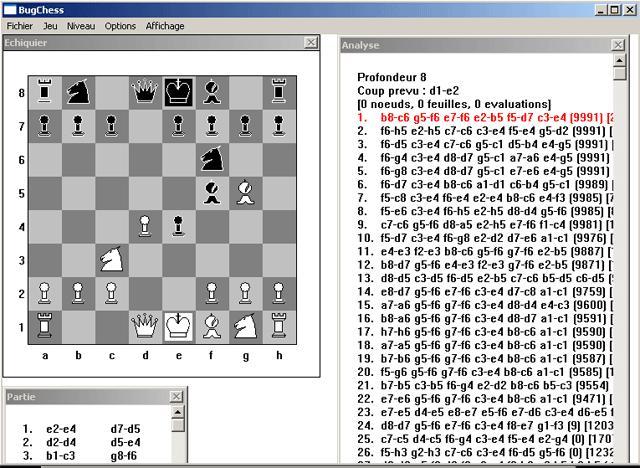This screenshot has width=640, height=468.
Task: Click the 'Coup prevu : d1-e2' text
Action: (x=408, y=91)
